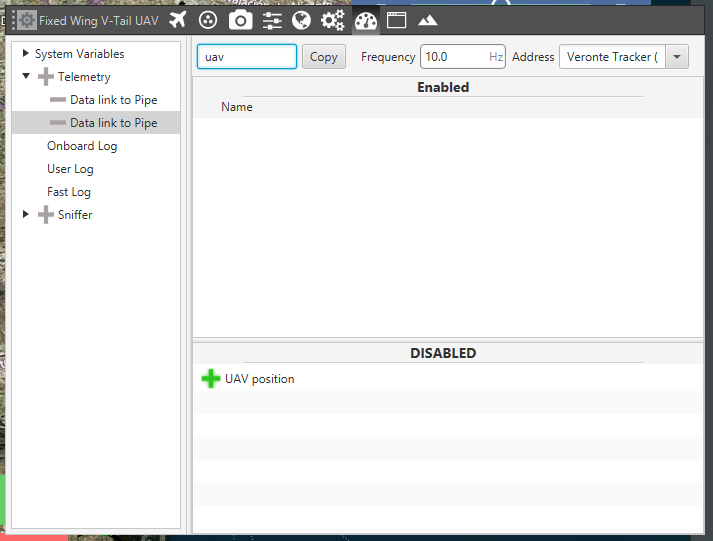Click the Name column header
This screenshot has width=713, height=541.
pos(237,107)
